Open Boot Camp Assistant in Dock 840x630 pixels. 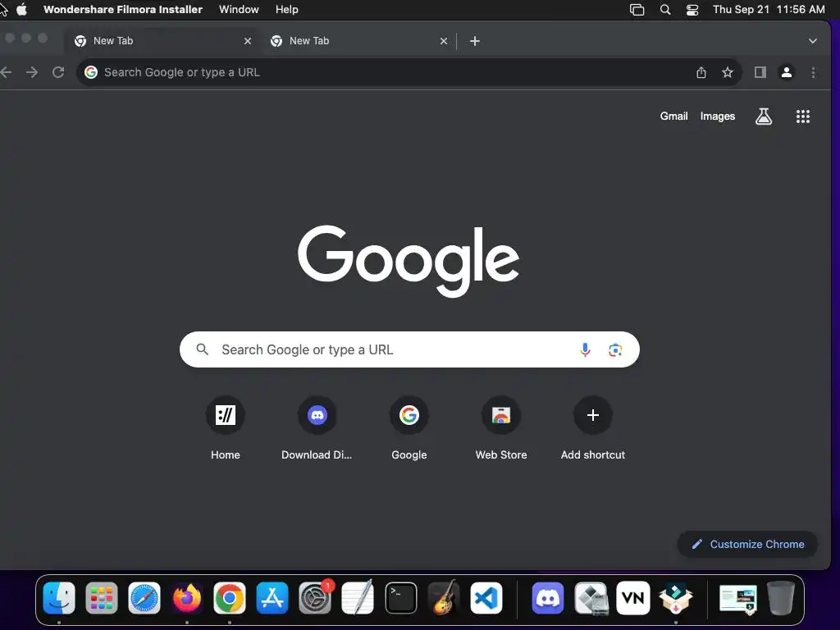pos(591,598)
